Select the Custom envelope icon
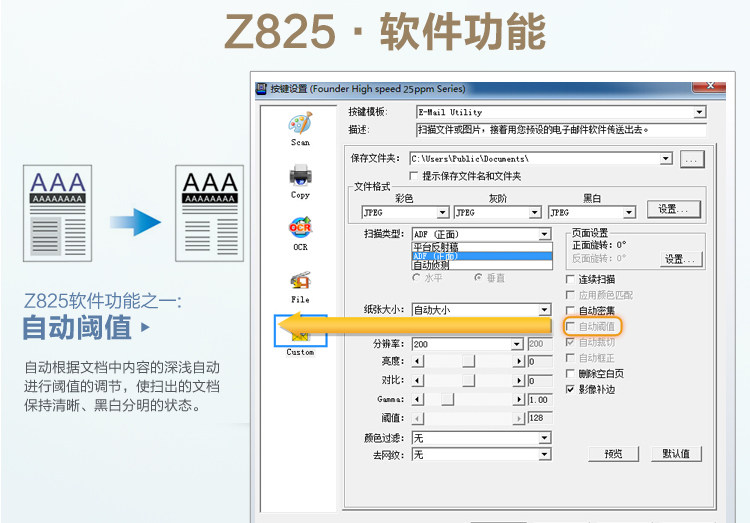Image resolution: width=750 pixels, height=523 pixels. click(300, 331)
